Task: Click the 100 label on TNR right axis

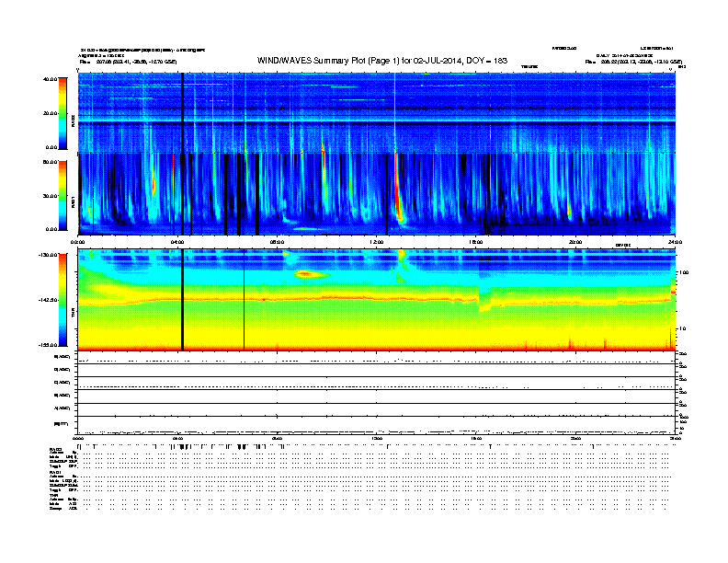Action: point(684,272)
